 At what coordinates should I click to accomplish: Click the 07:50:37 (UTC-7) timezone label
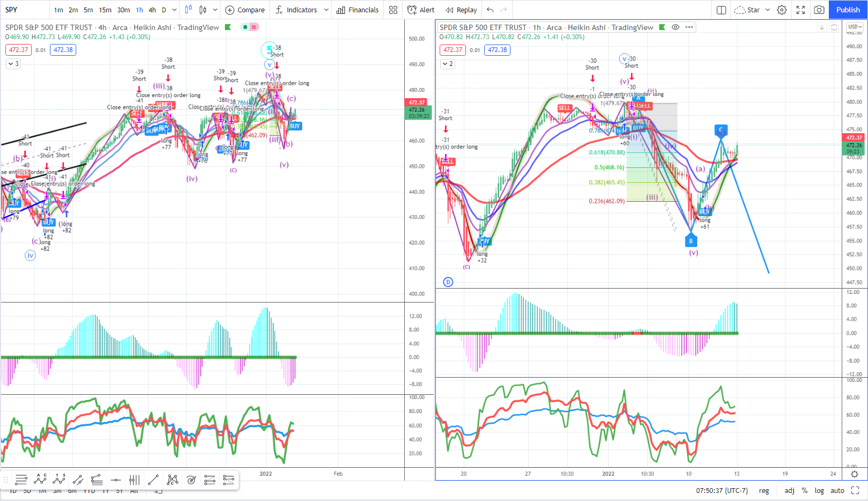pos(722,490)
